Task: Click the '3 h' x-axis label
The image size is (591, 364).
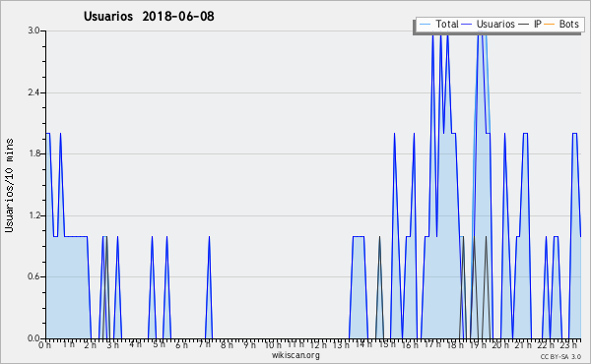Action: coord(112,345)
